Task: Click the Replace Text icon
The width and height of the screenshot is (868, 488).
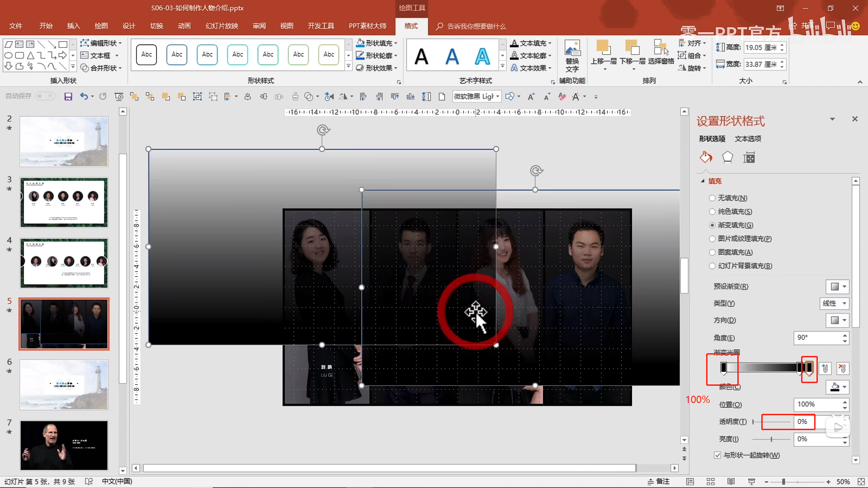Action: (572, 57)
